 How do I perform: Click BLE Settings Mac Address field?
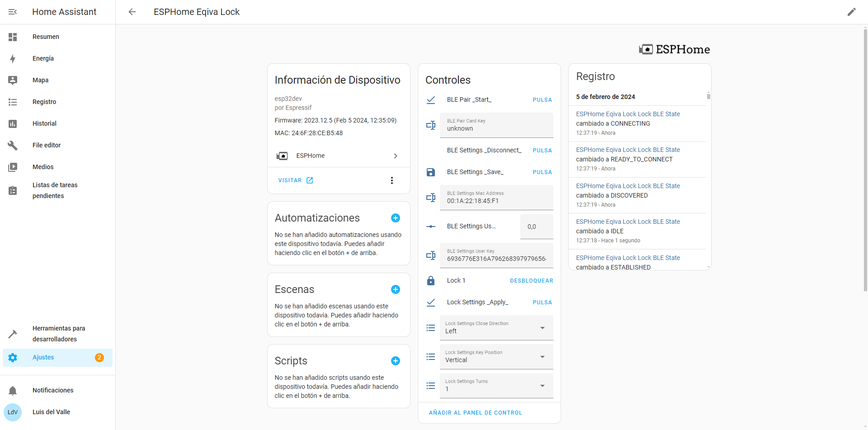click(496, 198)
